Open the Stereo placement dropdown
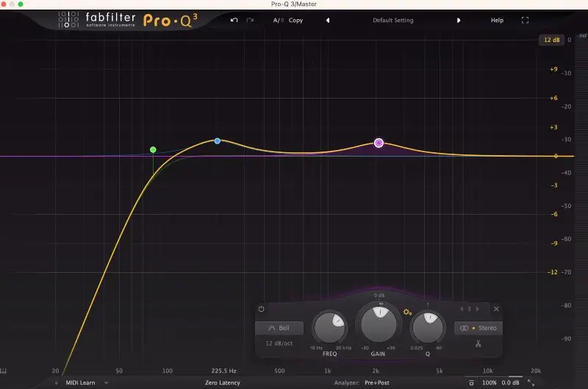 (478, 328)
